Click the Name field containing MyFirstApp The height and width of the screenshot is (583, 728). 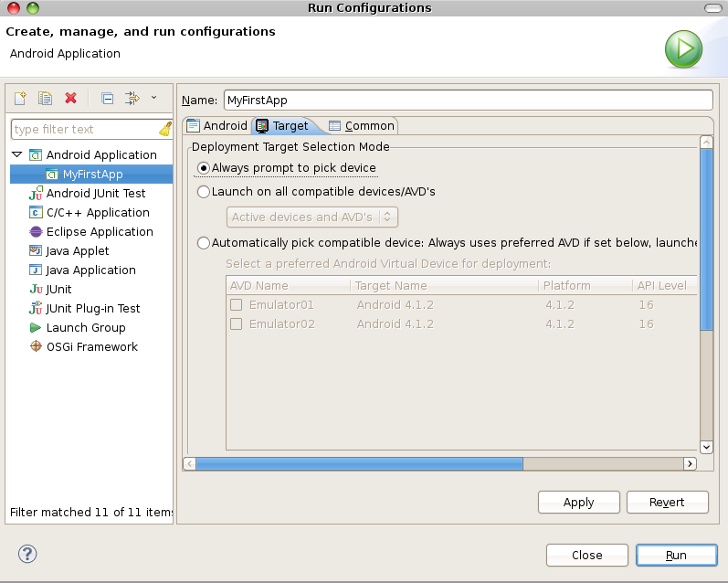pyautogui.click(x=467, y=100)
